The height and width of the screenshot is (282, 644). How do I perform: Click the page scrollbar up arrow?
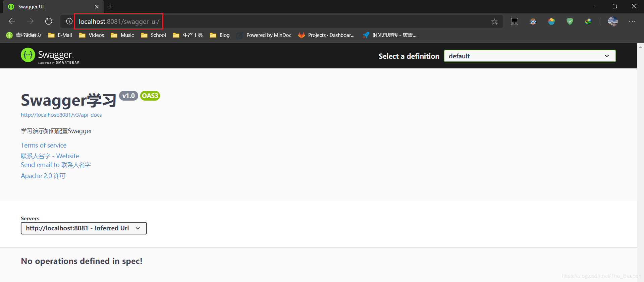(x=640, y=47)
